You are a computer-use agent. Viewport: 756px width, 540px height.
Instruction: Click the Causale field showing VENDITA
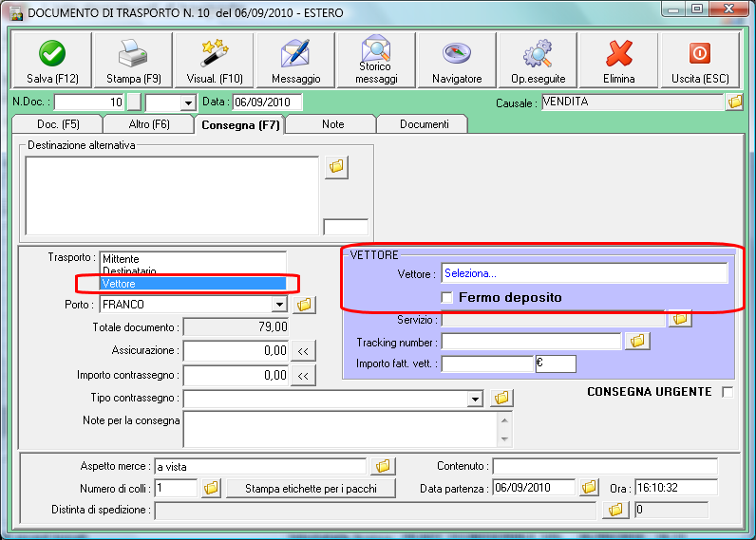[633, 102]
